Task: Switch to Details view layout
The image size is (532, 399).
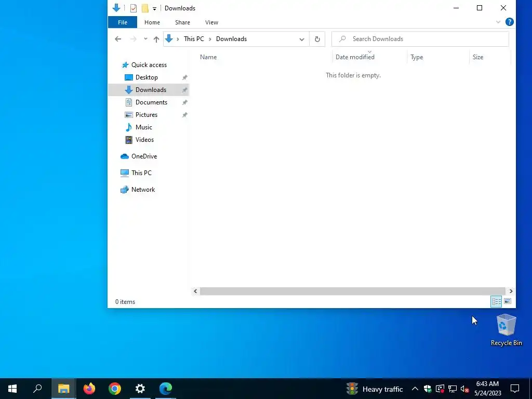Action: point(496,301)
